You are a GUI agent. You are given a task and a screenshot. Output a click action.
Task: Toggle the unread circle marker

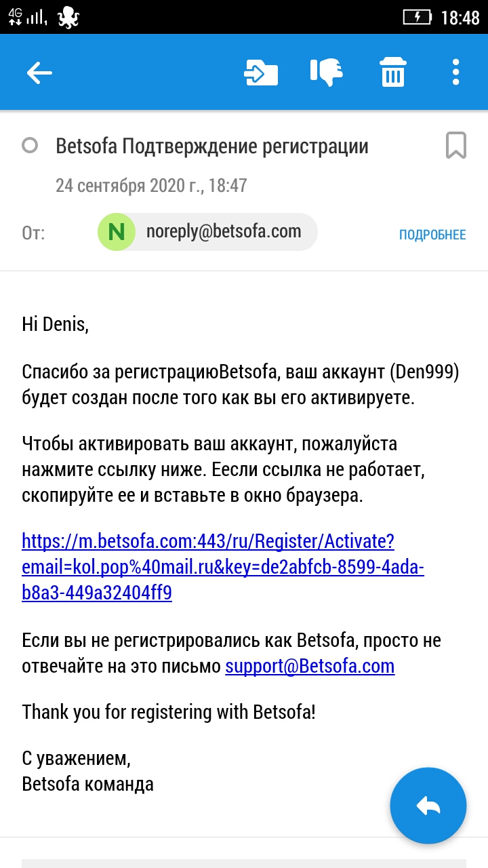[30, 146]
